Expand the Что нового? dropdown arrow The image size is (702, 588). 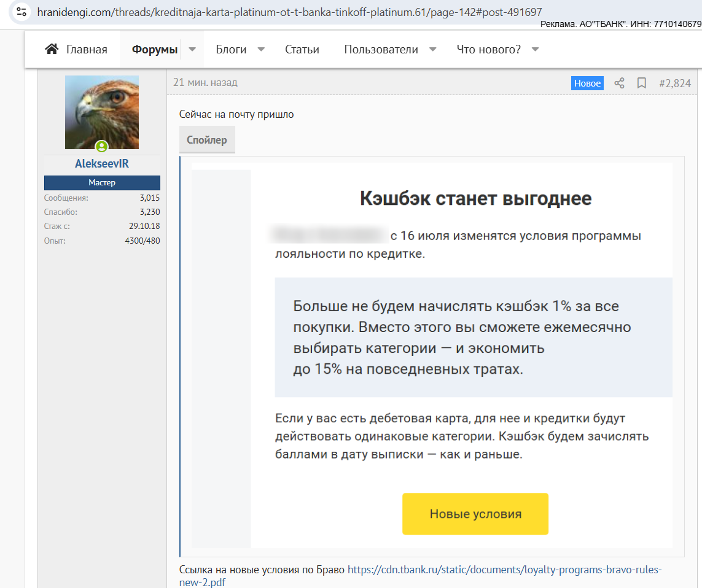click(x=535, y=49)
